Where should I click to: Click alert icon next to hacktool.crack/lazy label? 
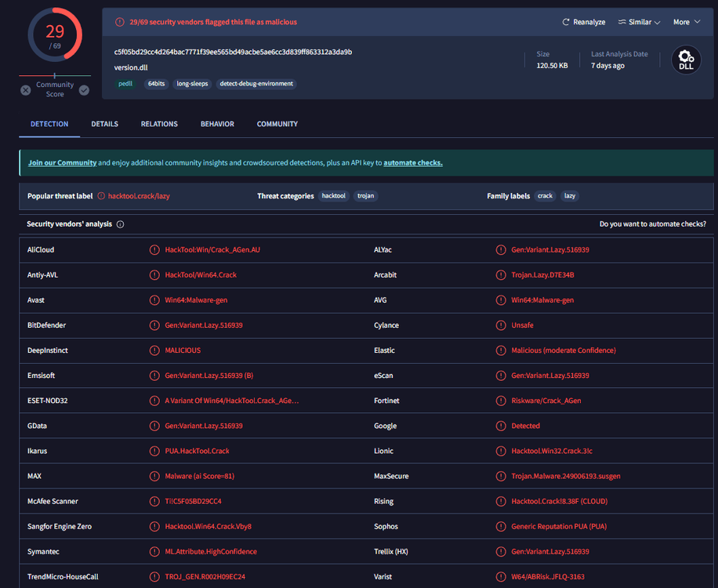coord(101,196)
